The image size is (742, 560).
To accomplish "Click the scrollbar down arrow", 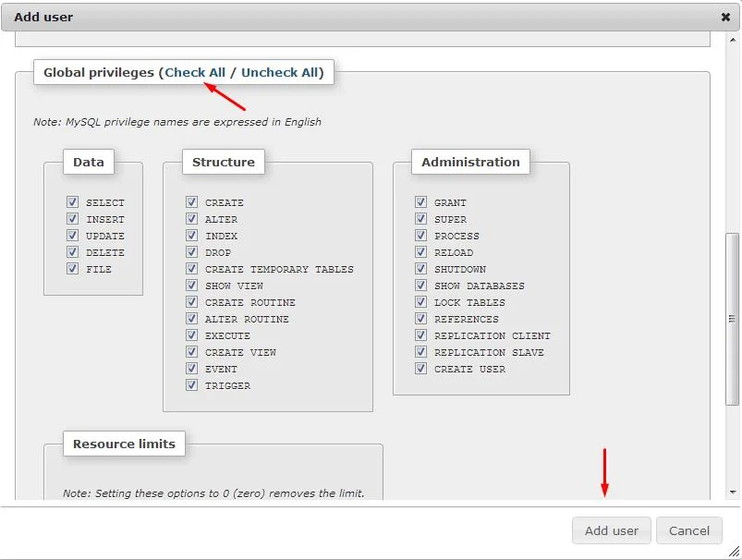I will [x=733, y=493].
